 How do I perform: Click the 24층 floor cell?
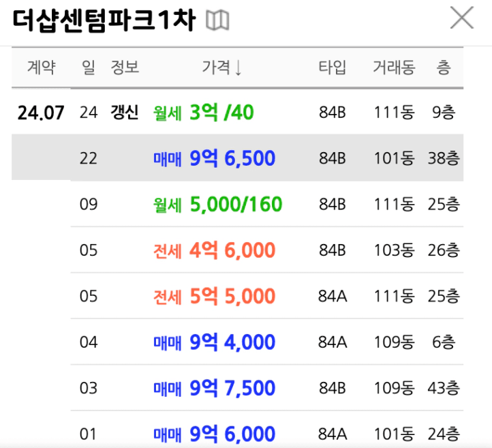pyautogui.click(x=444, y=434)
